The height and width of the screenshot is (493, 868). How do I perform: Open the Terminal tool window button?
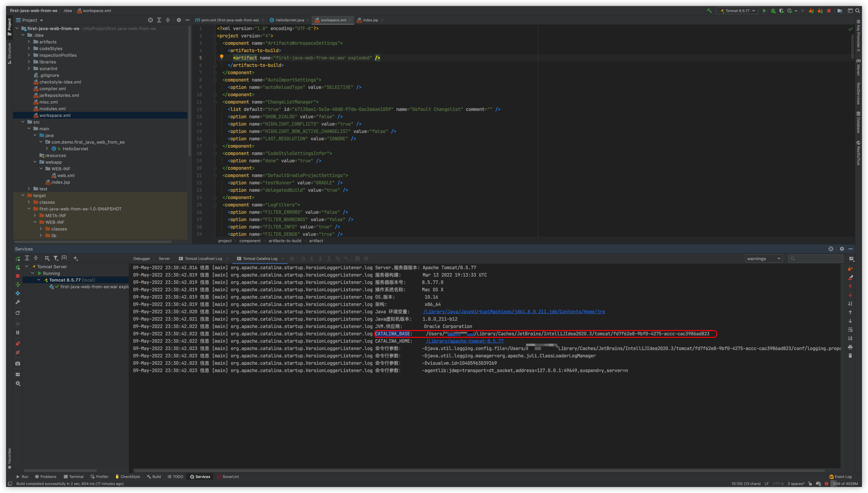point(74,477)
